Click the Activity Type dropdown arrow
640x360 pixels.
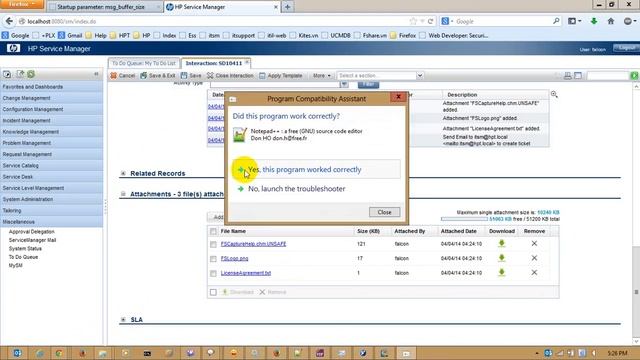tap(344, 84)
